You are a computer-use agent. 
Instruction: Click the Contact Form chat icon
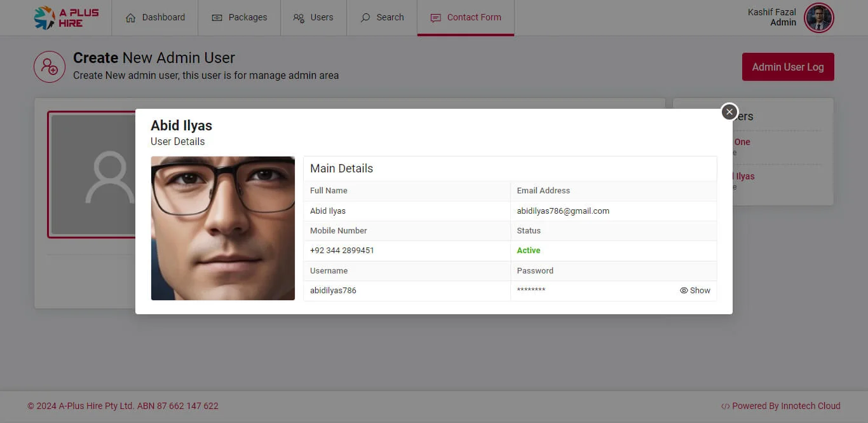(435, 18)
